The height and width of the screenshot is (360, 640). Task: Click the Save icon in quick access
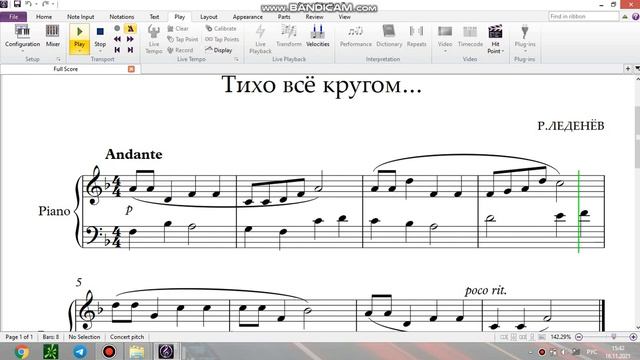[x=17, y=4]
